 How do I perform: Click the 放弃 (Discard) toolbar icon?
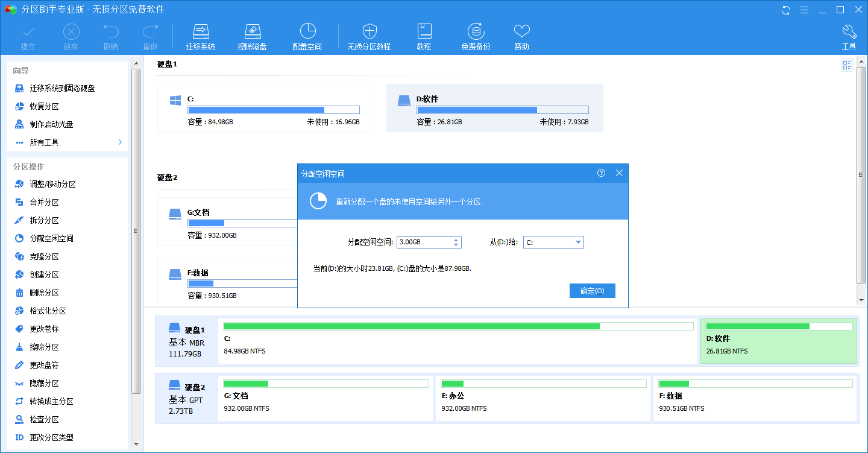tap(71, 37)
